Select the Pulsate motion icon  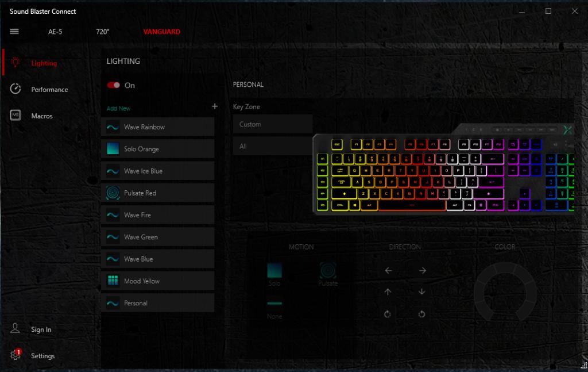[x=328, y=271]
